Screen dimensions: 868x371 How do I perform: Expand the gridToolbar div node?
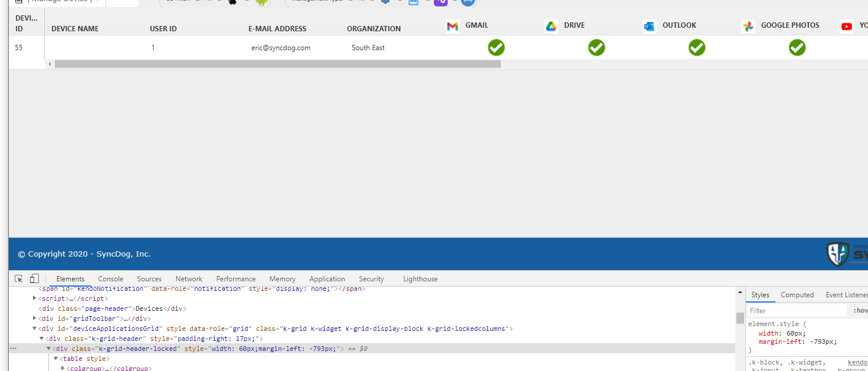[35, 319]
